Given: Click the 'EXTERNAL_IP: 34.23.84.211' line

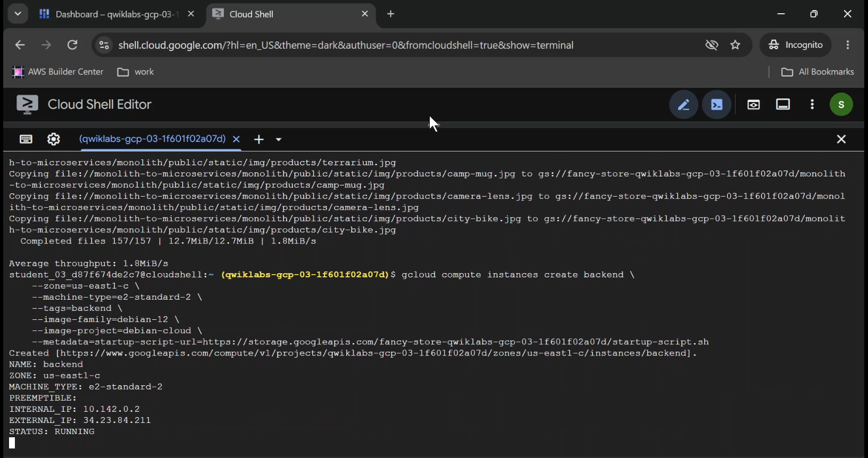Looking at the screenshot, I should pos(80,421).
